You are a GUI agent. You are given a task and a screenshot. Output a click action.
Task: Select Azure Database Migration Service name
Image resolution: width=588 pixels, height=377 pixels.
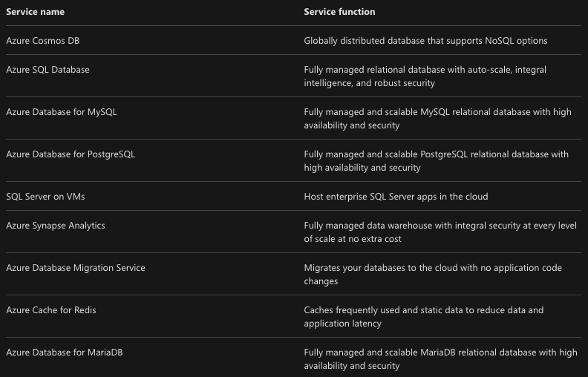pos(76,268)
